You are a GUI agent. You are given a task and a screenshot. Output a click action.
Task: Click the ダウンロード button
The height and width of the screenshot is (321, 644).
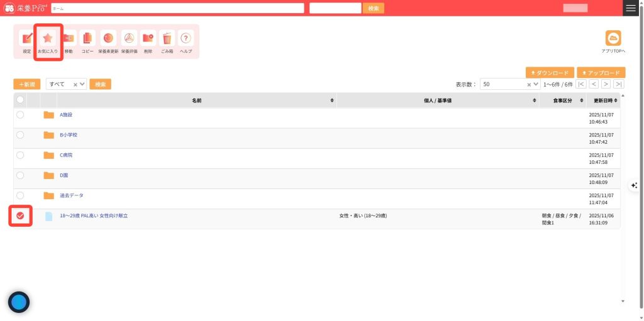[550, 73]
